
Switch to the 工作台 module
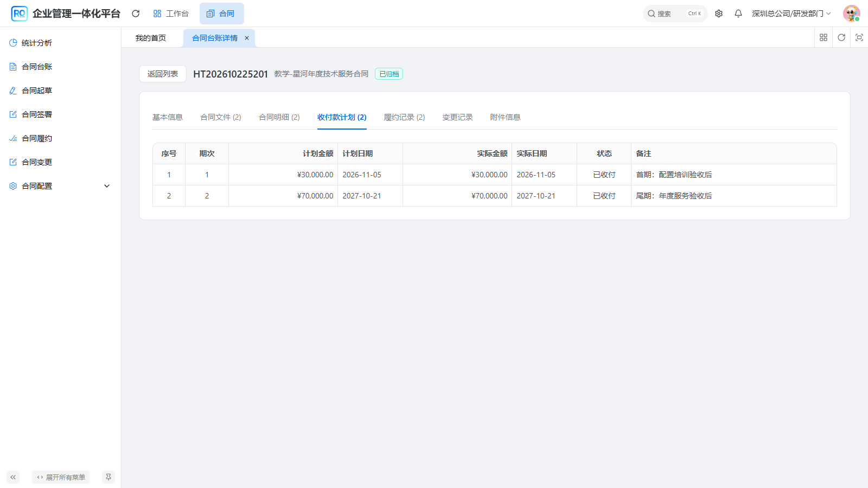tap(171, 14)
